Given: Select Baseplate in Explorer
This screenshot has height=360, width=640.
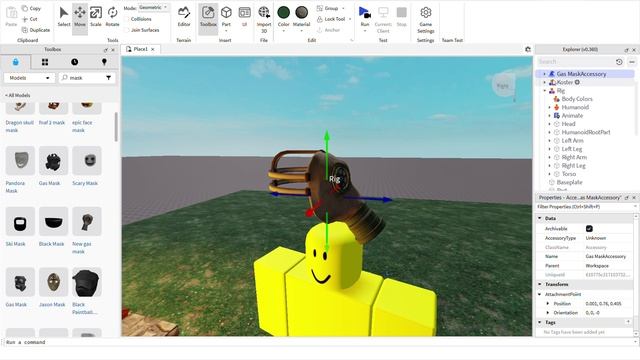Looking at the screenshot, I should pos(569,182).
